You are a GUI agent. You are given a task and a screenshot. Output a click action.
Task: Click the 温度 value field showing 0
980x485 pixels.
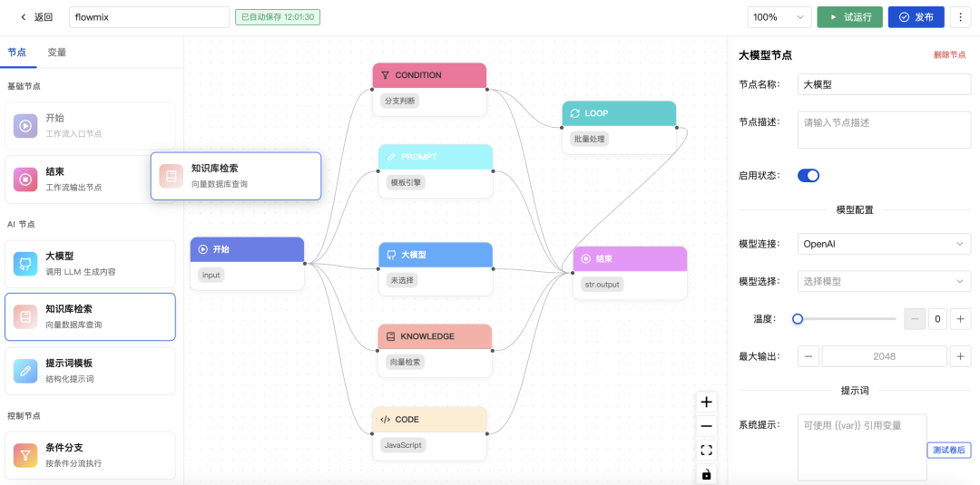point(937,320)
